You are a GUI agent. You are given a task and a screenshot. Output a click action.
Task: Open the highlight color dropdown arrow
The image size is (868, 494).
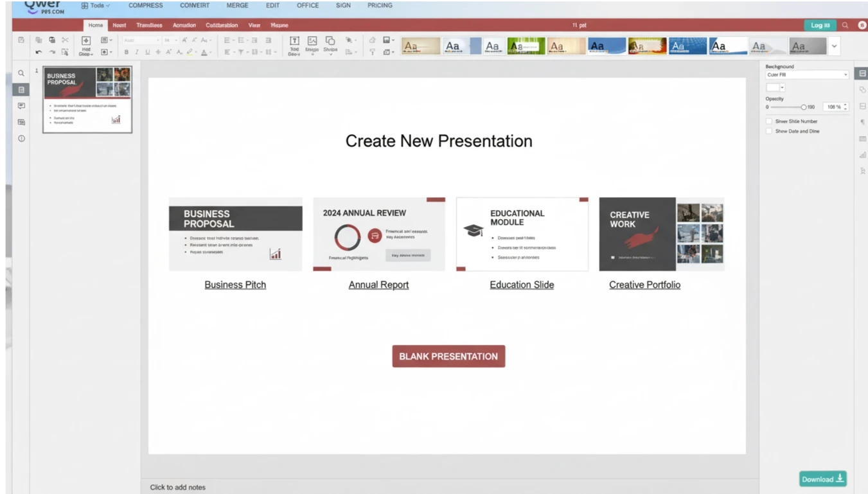[197, 52]
